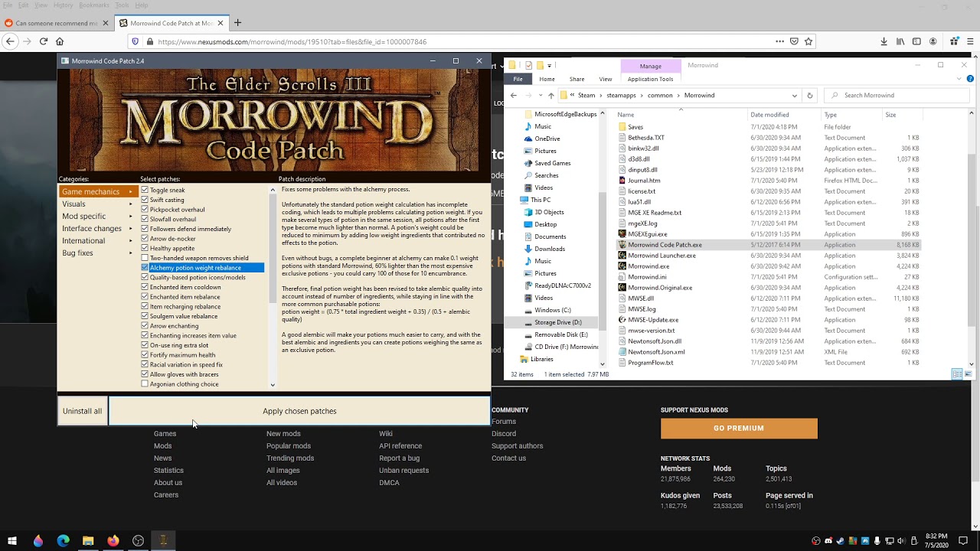Toggle Alchemy potion weight rebalance checkbox
The image size is (980, 551).
click(145, 268)
